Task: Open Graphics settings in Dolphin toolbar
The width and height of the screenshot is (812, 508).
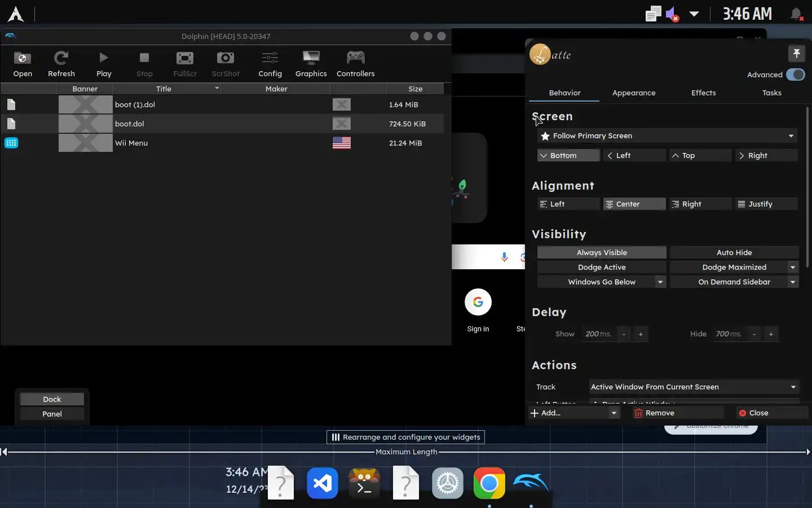Action: click(x=311, y=58)
